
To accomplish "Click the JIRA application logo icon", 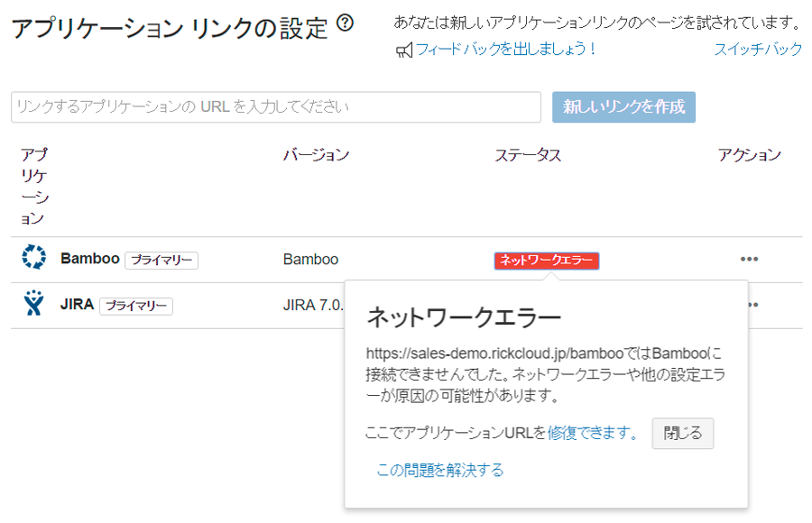I will pos(33,303).
